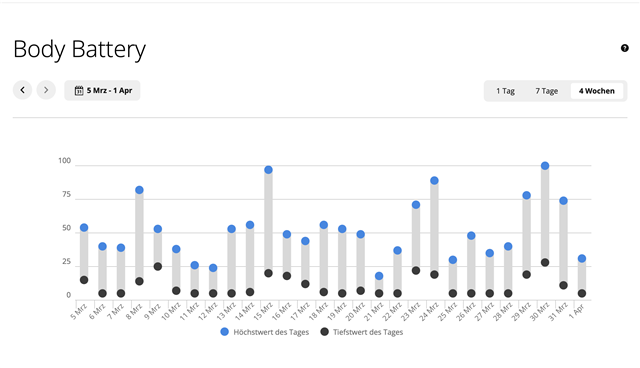Image resolution: width=640 pixels, height=368 pixels.
Task: Go to previous period with left arrow
Action: pos(22,90)
